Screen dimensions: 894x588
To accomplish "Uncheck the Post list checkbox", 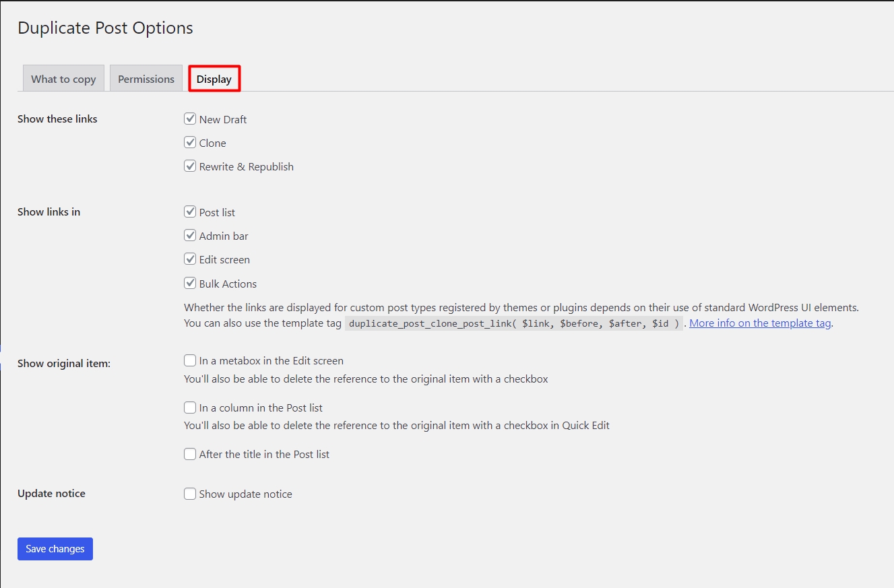I will pos(190,212).
